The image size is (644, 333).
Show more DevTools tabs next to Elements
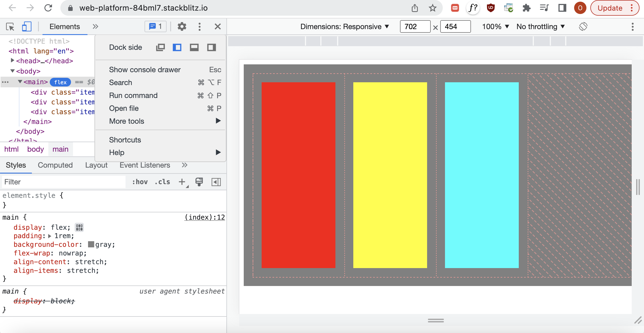[95, 27]
